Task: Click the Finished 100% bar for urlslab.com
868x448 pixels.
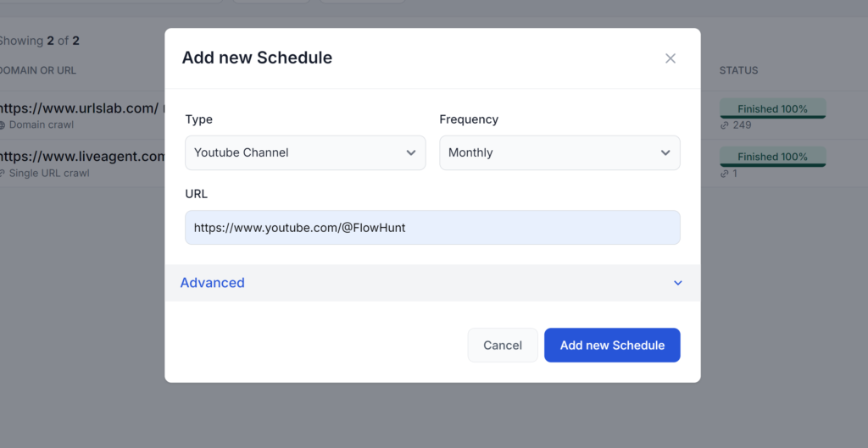Action: pos(772,108)
